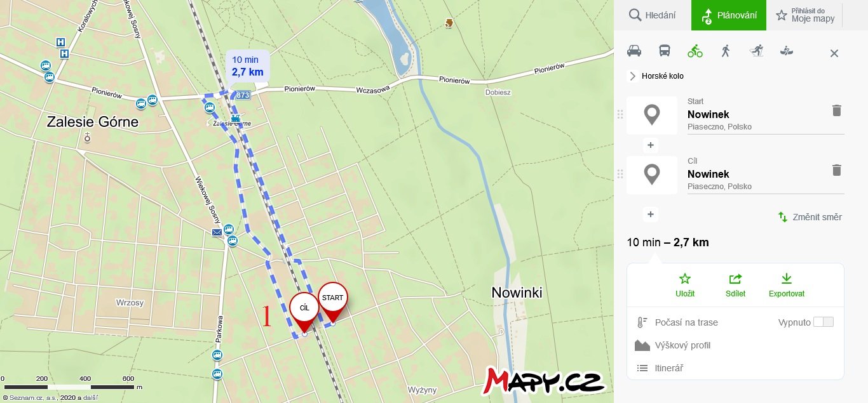
Task: Click the Start field showing Nowinek
Action: pos(766,115)
